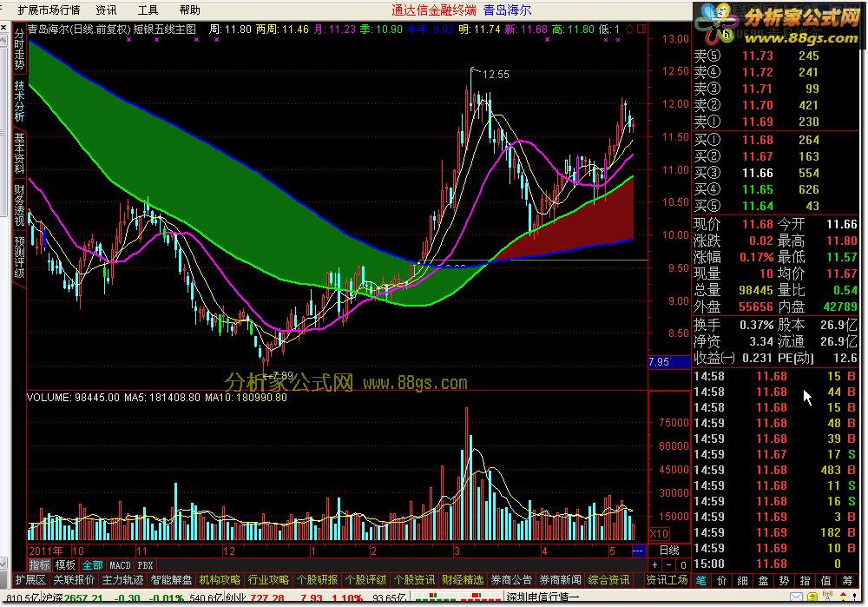The image size is (868, 607).
Task: Click the 卖⑤ 11.73 order row
Action: pyautogui.click(x=775, y=56)
